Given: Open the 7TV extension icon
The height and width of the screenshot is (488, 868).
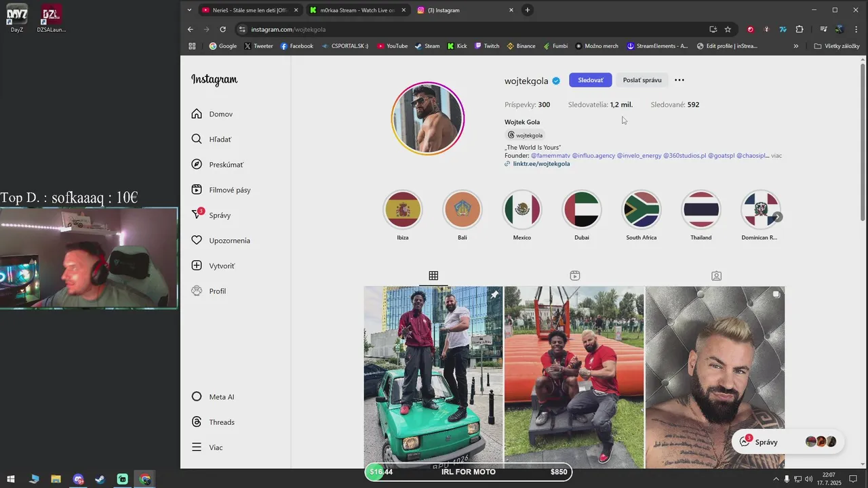Looking at the screenshot, I should point(783,29).
